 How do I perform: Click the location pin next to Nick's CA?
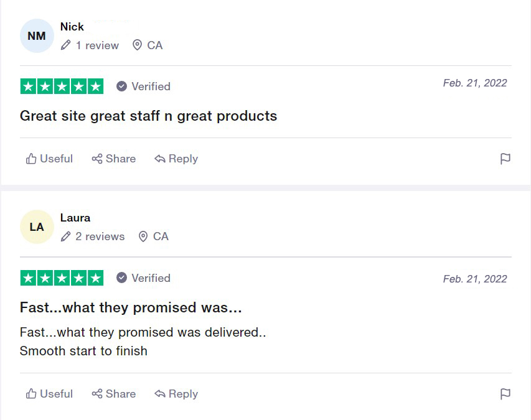(x=138, y=45)
